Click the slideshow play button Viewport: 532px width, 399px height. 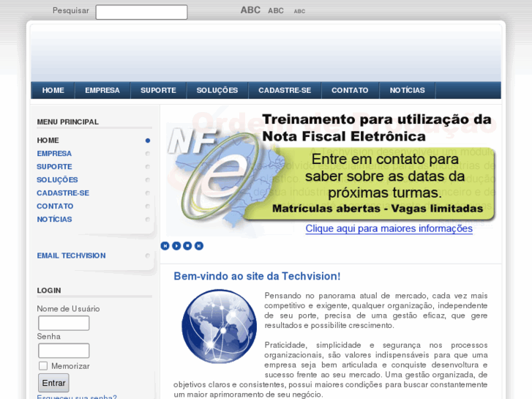coord(176,245)
